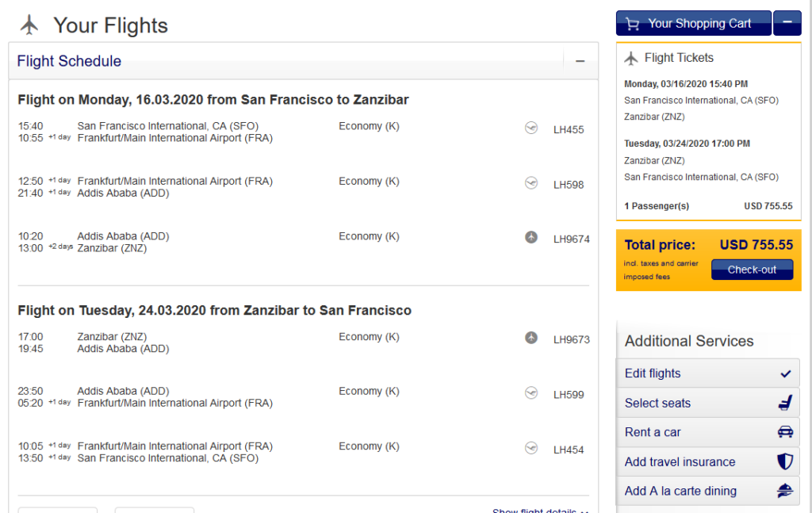Viewport: 812px width, 513px height.
Task: Open the Edit flights service
Action: (708, 373)
